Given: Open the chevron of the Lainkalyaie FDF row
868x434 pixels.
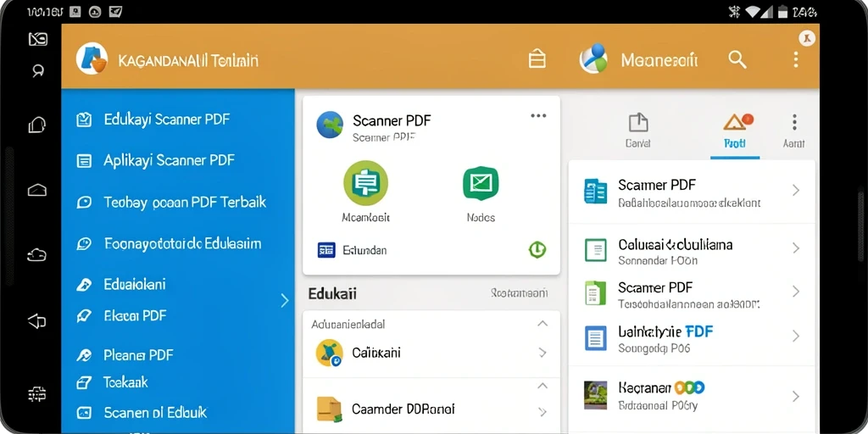Looking at the screenshot, I should [795, 336].
